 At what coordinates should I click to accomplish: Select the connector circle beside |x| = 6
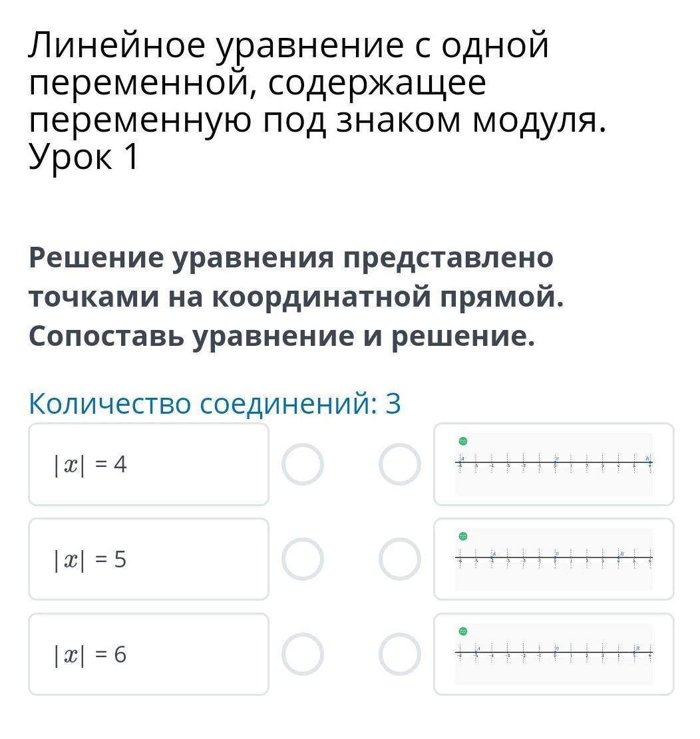pos(302,655)
